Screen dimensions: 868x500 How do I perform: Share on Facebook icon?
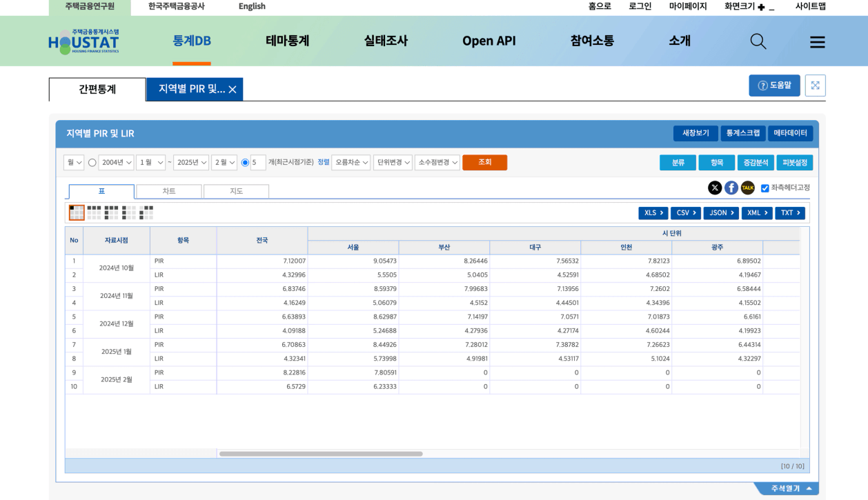pyautogui.click(x=731, y=188)
